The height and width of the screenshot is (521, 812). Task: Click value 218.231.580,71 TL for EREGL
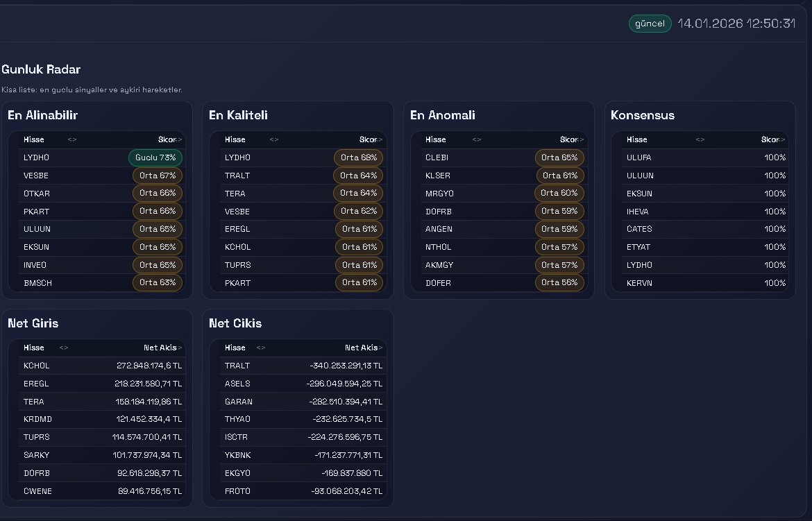click(148, 384)
